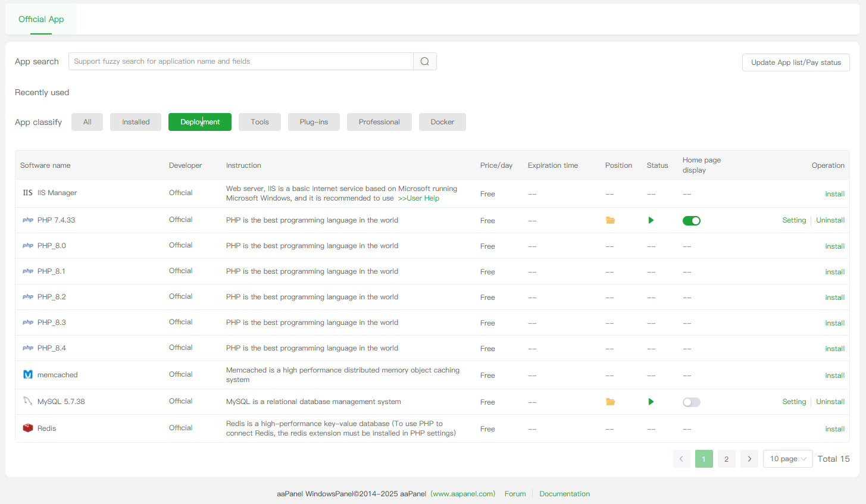The width and height of the screenshot is (866, 504).
Task: Click the memcached blue M icon
Action: [28, 374]
